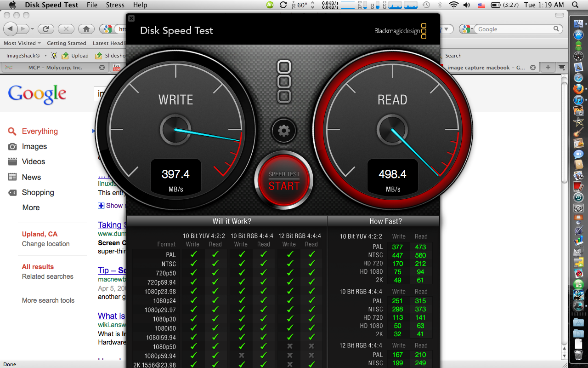Open the Disk Speed Test app menu
The width and height of the screenshot is (588, 368).
click(51, 5)
